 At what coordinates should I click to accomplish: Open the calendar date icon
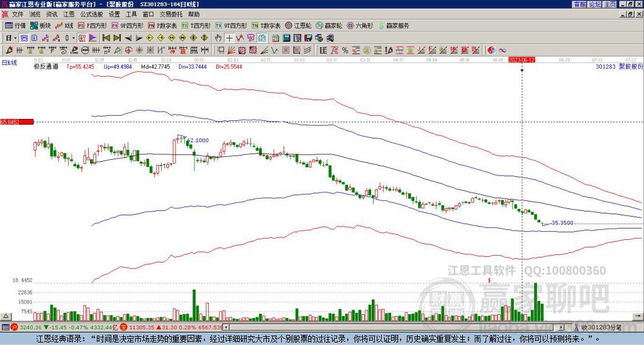275,38
